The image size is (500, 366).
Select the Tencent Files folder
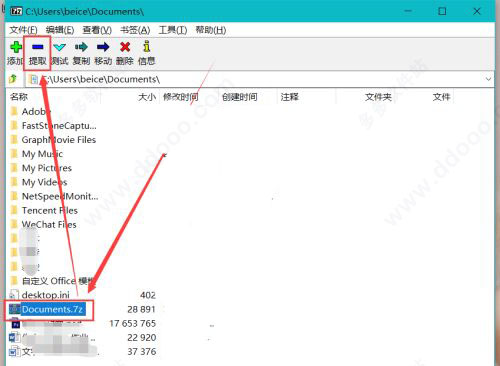pyautogui.click(x=49, y=210)
